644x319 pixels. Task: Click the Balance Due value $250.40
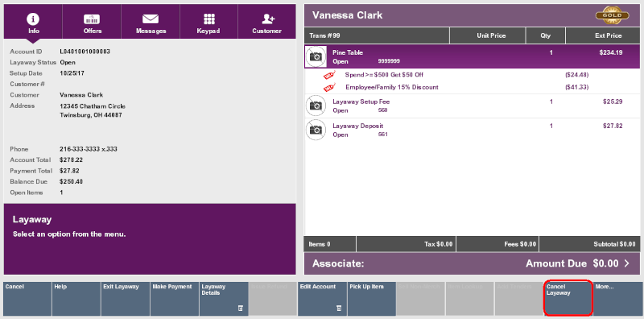pos(71,181)
